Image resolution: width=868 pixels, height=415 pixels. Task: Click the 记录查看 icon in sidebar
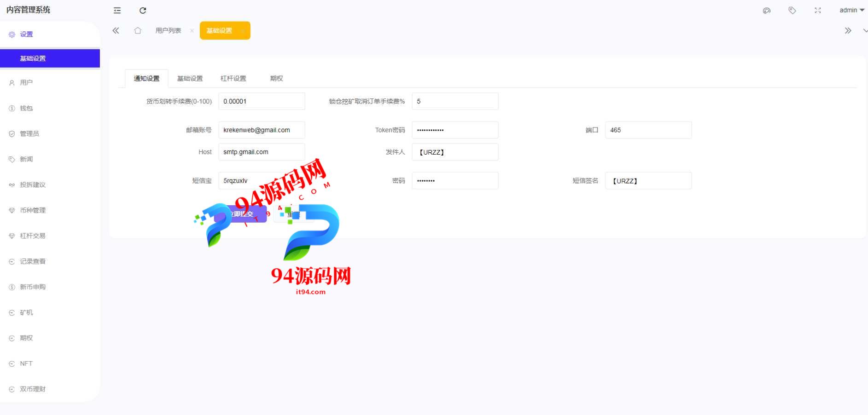click(12, 262)
